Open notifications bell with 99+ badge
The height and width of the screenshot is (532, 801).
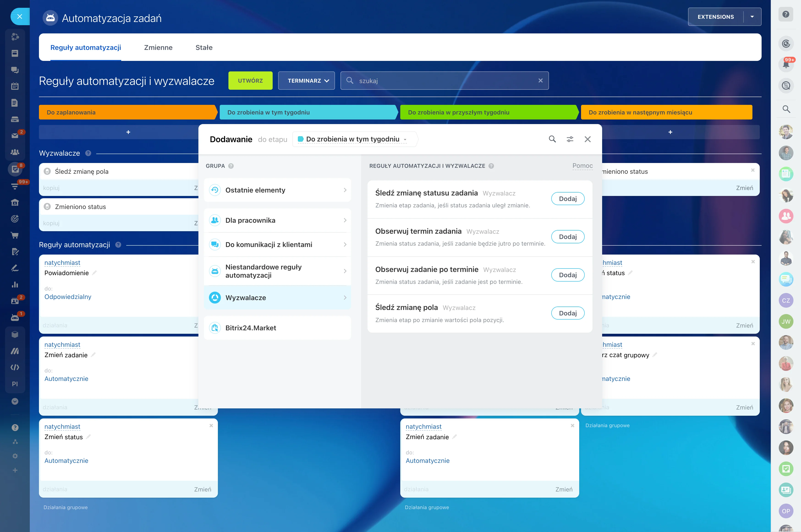click(786, 64)
